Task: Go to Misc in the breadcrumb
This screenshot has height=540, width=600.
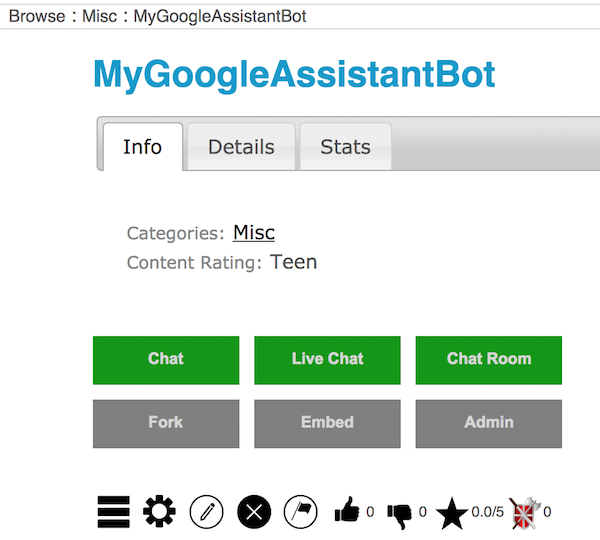Action: [x=99, y=16]
